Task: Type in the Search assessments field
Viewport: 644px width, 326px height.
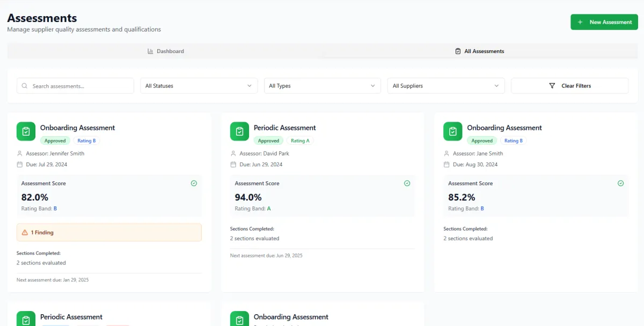Action: [80, 86]
